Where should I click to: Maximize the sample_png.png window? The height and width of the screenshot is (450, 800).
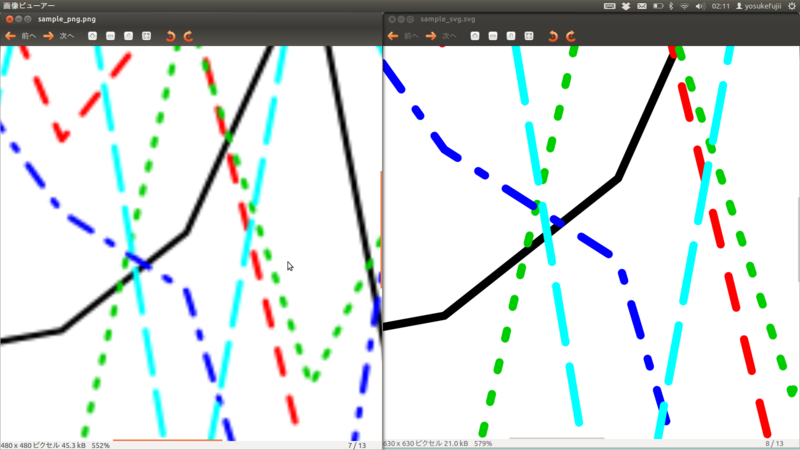point(28,19)
